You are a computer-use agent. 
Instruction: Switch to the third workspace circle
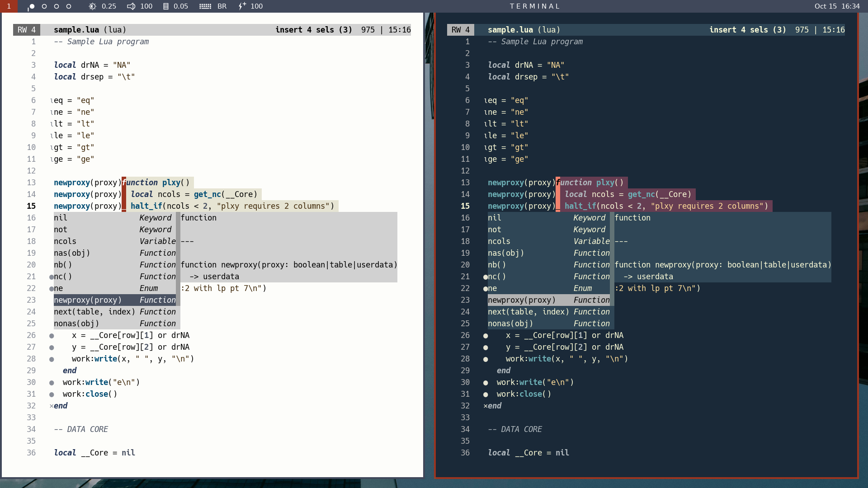pyautogui.click(x=57, y=6)
